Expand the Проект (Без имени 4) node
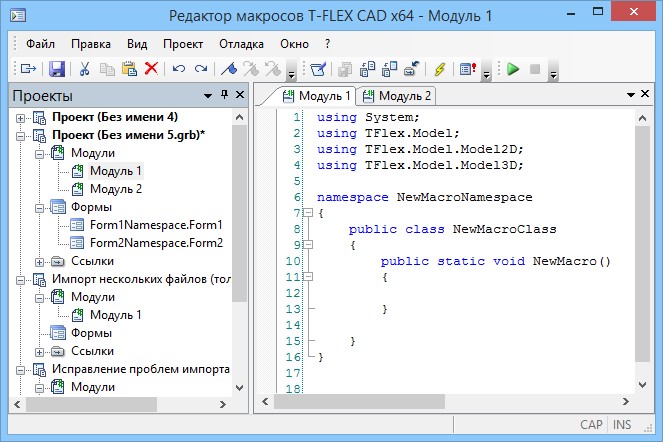663x442 pixels. tap(20, 118)
